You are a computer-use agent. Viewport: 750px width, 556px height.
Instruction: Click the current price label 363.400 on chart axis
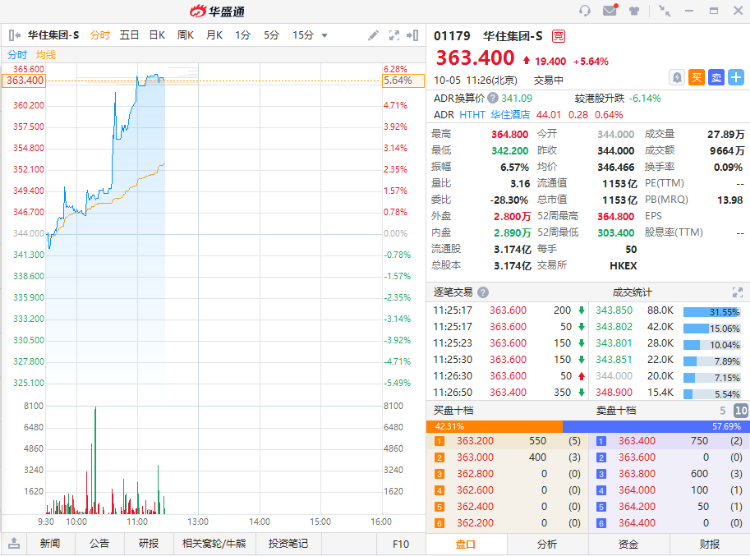[24, 80]
